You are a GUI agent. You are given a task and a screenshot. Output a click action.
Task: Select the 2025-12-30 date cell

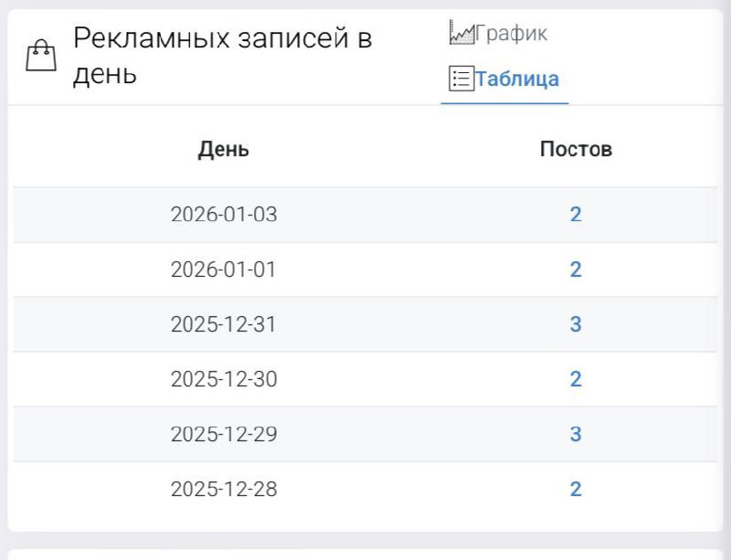click(x=224, y=379)
